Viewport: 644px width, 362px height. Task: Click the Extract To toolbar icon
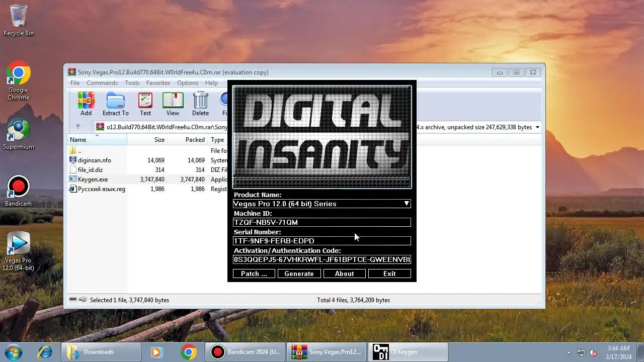pyautogui.click(x=116, y=104)
